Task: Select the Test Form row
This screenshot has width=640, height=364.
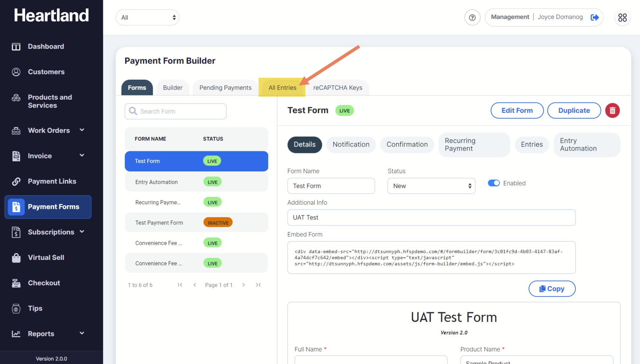Action: point(196,161)
